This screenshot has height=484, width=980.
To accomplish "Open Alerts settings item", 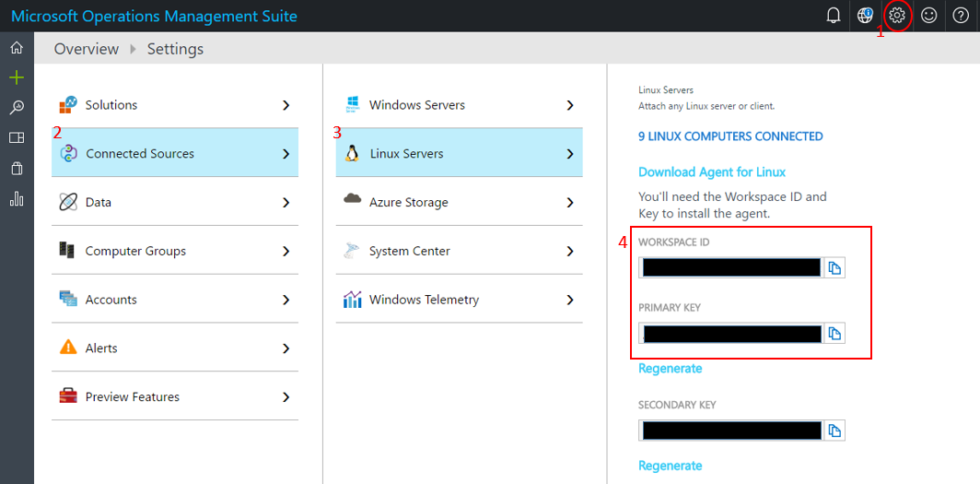I will click(x=175, y=347).
